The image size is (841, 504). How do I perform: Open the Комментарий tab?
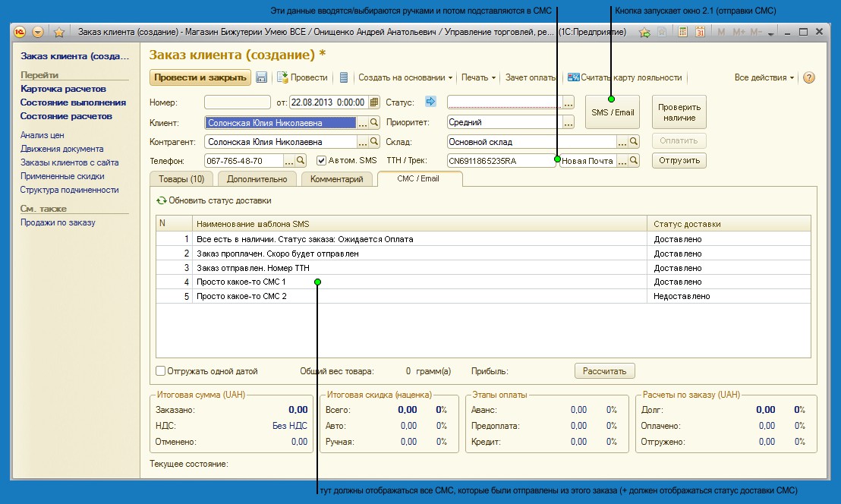pos(337,179)
